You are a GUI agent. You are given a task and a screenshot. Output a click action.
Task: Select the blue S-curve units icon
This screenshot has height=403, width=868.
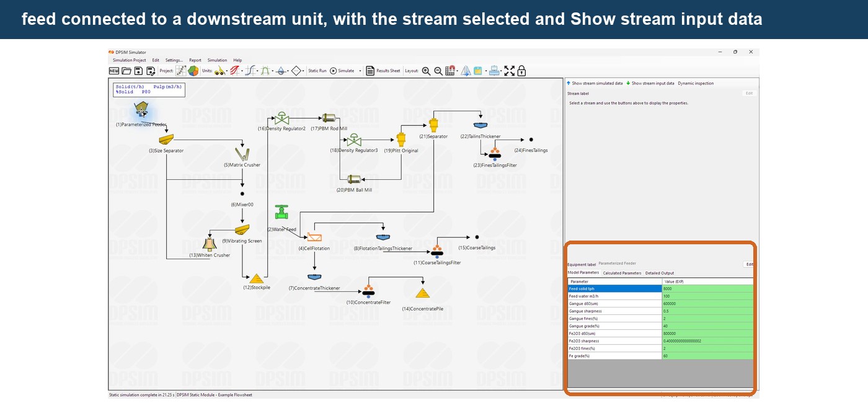tap(250, 71)
